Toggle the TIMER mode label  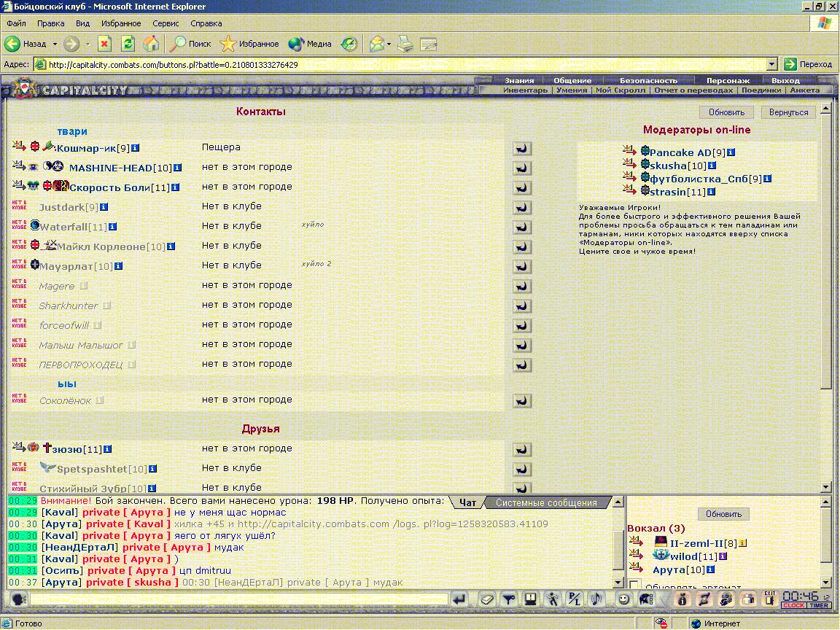click(x=819, y=605)
